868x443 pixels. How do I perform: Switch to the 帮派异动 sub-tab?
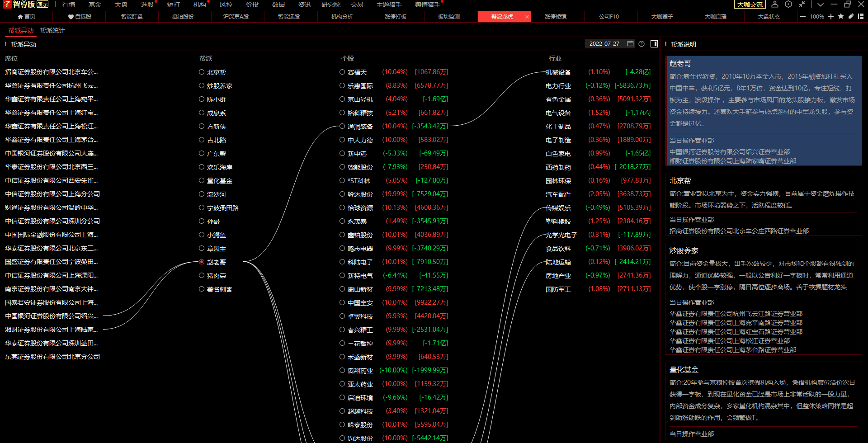coord(21,30)
